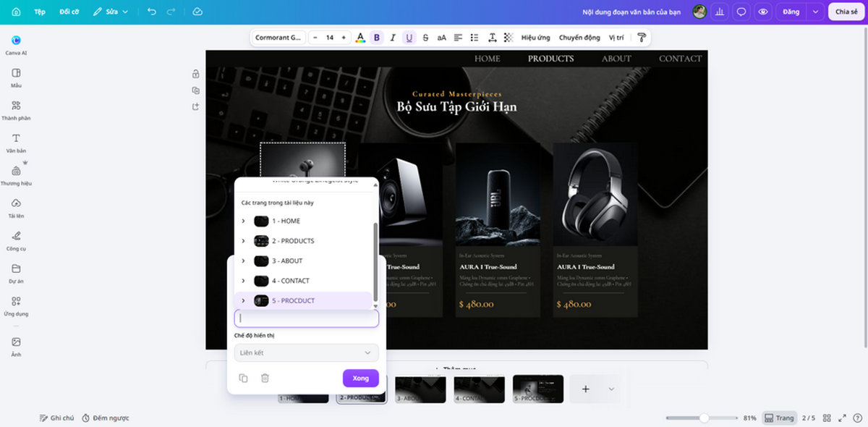Screen dimensions: 868x427
Task: Open Canva home icon
Action: [16, 12]
